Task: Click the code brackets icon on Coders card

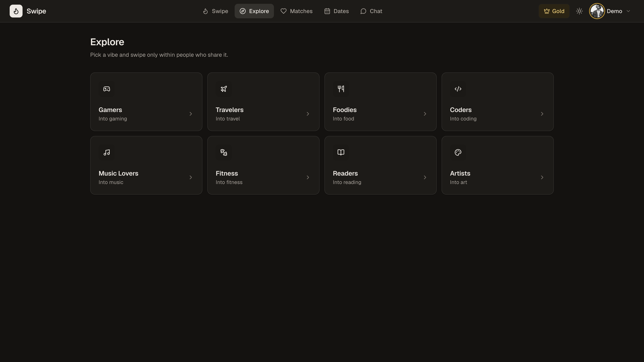Action: point(458,89)
